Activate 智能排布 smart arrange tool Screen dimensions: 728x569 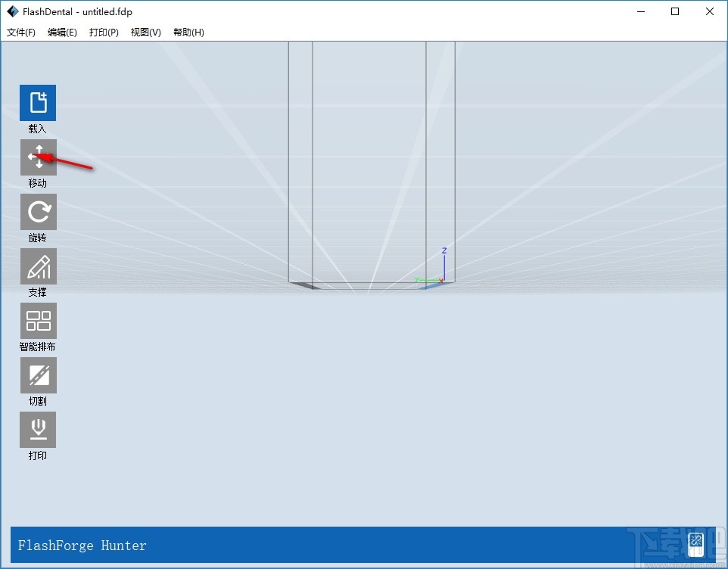pyautogui.click(x=38, y=321)
